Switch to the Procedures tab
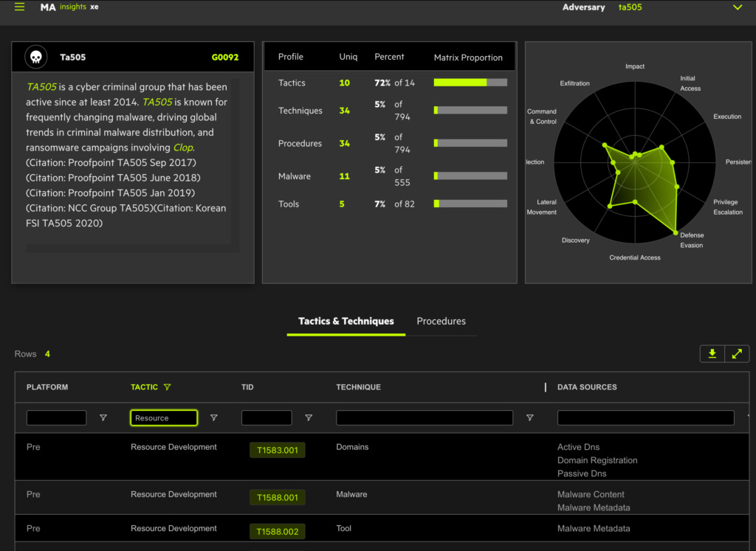Viewport: 756px width, 551px height. (x=441, y=322)
